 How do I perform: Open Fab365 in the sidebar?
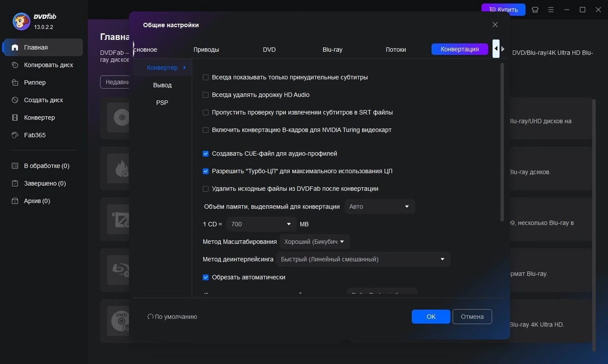43,135
